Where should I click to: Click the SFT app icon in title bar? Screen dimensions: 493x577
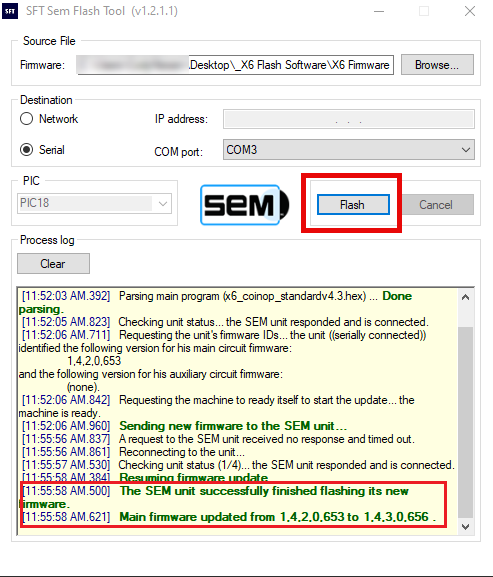[x=10, y=11]
